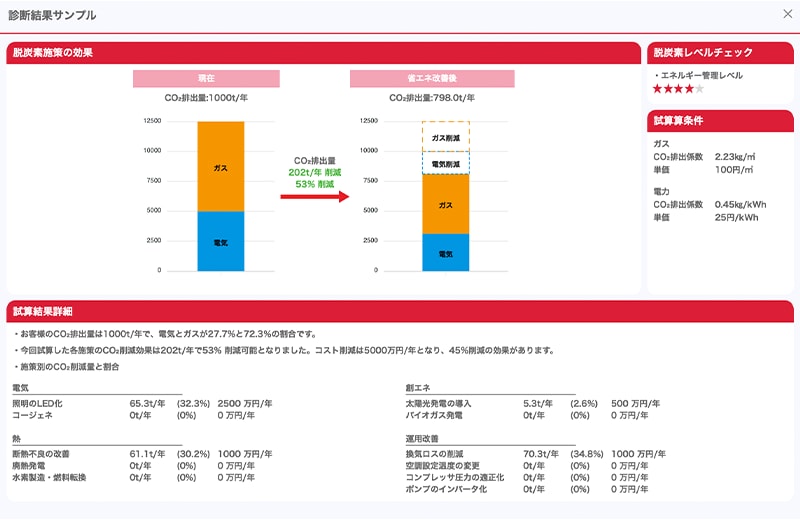Image resolution: width=800 pixels, height=520 pixels.
Task: Click 65.3t/年 value for LED lighting
Action: tap(147, 404)
